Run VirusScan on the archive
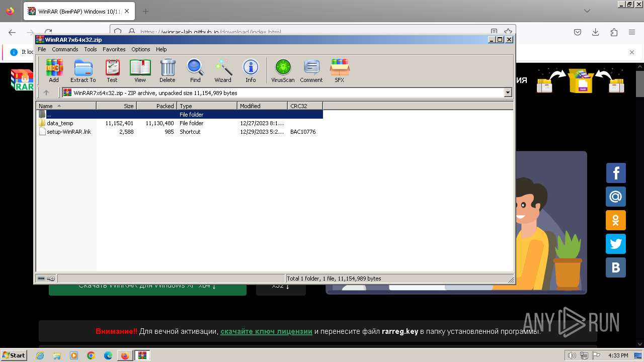The height and width of the screenshot is (362, 644). [x=283, y=70]
